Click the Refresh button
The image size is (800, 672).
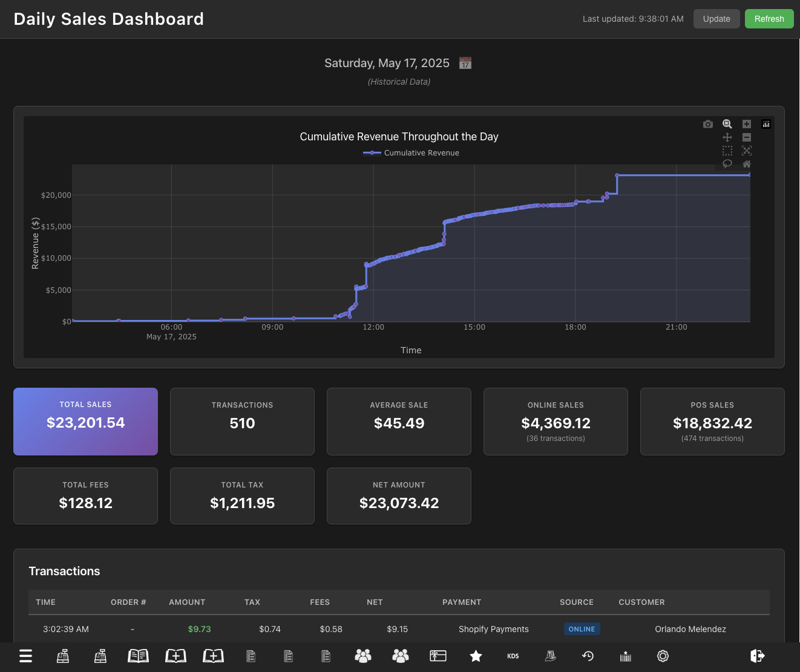(769, 19)
